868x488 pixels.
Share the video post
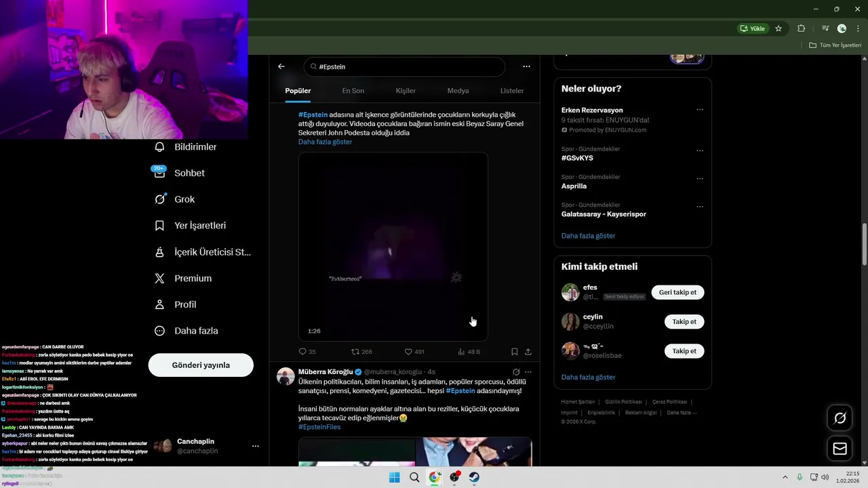click(528, 352)
